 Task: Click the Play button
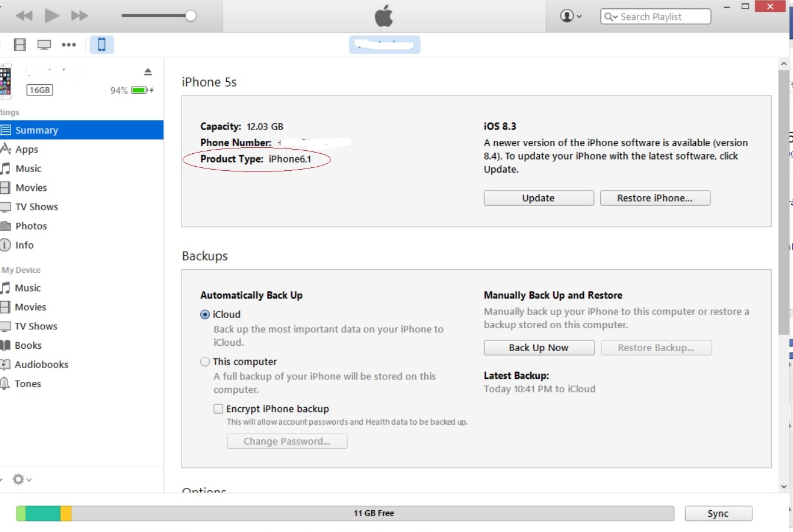(52, 15)
